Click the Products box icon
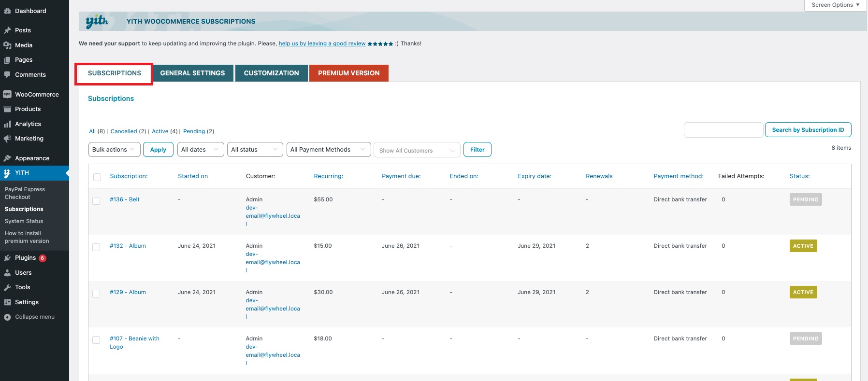Viewport: 868px width, 381px height. [x=7, y=109]
